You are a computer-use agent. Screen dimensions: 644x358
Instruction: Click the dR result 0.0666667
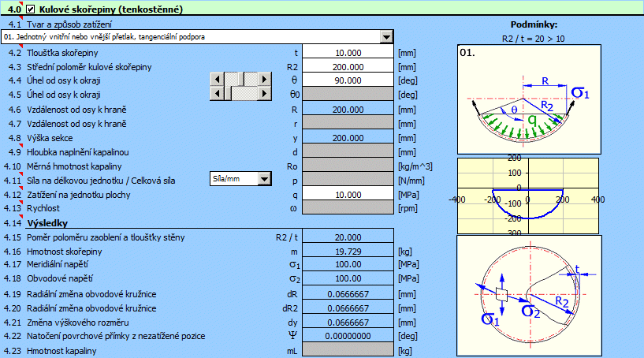(348, 294)
